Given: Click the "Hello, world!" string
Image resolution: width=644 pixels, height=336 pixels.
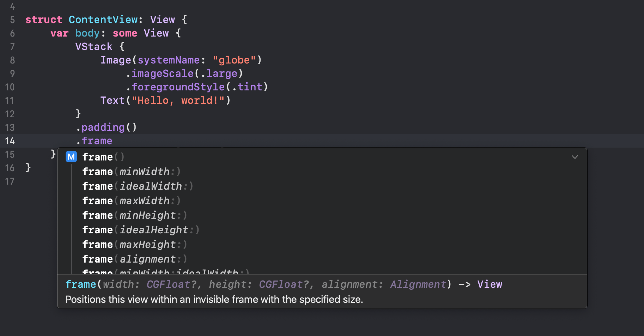Looking at the screenshot, I should click(178, 100).
